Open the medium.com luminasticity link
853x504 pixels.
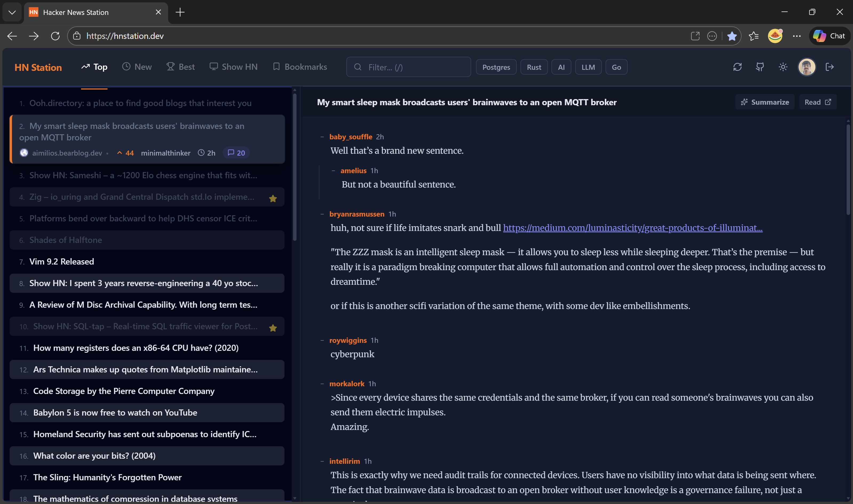632,228
